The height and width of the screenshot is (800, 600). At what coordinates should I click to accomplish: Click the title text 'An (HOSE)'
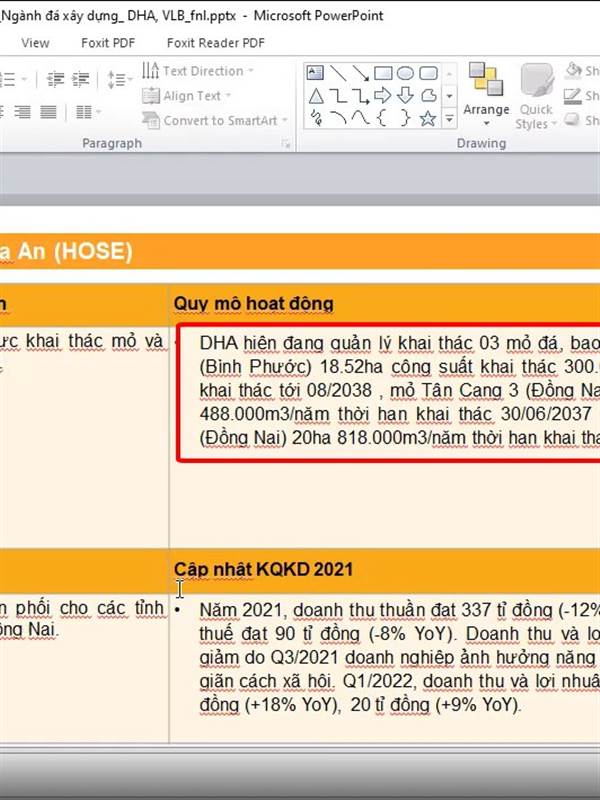(x=74, y=252)
